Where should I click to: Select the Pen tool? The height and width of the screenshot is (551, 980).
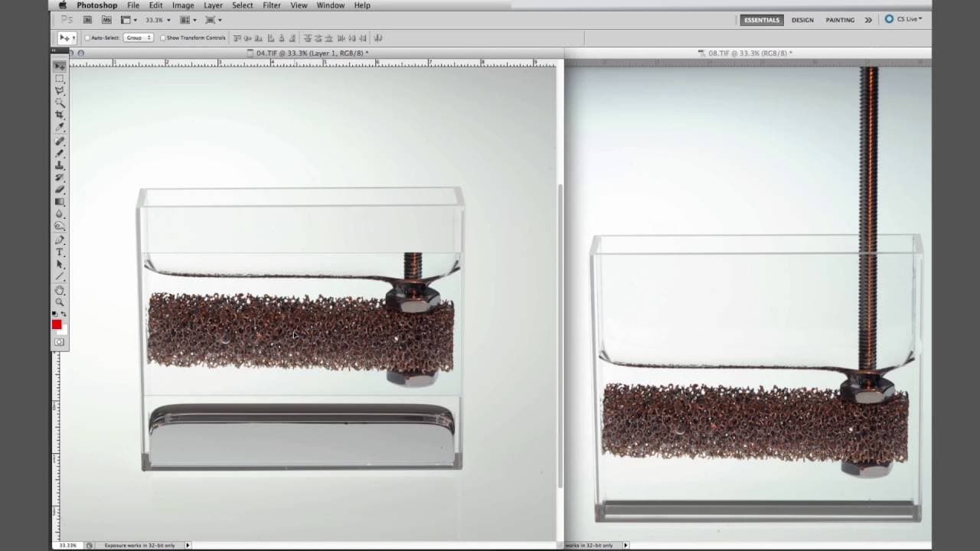point(60,240)
